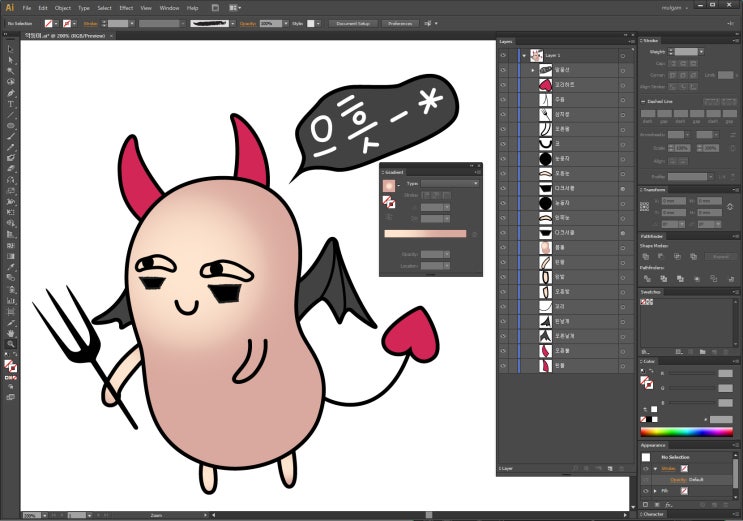This screenshot has height=521, width=743.
Task: Toggle Stroke visibility in Appearance panel
Action: (x=645, y=468)
